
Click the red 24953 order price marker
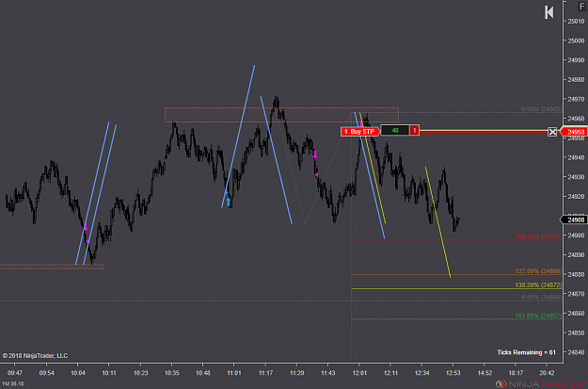click(x=574, y=132)
